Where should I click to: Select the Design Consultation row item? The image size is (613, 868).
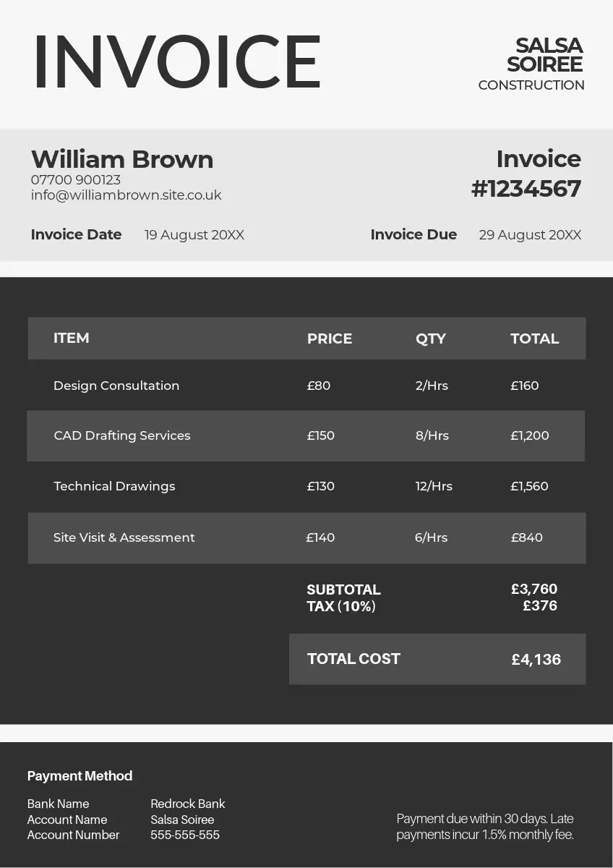pos(116,386)
